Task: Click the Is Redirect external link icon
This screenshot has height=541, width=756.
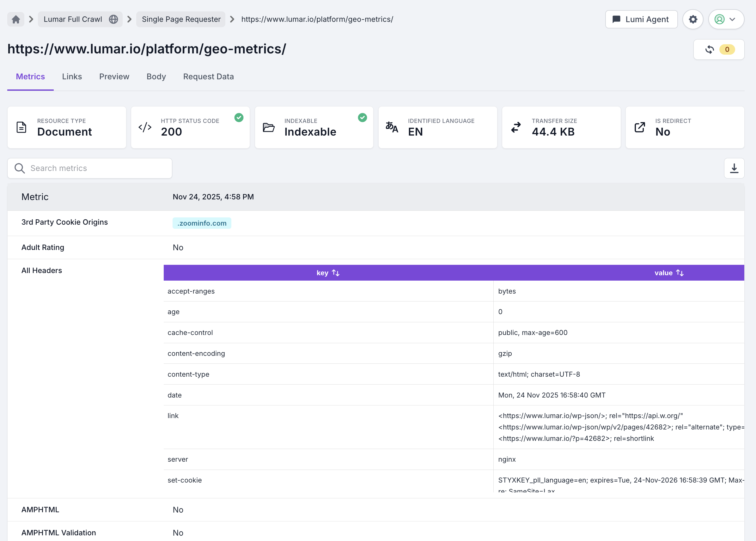Action: pyautogui.click(x=639, y=127)
